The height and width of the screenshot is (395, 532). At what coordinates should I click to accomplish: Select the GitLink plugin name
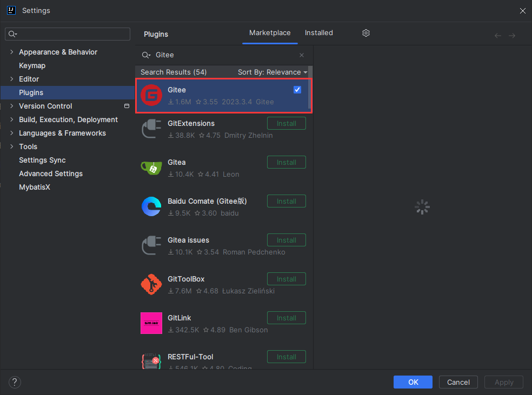click(x=179, y=318)
